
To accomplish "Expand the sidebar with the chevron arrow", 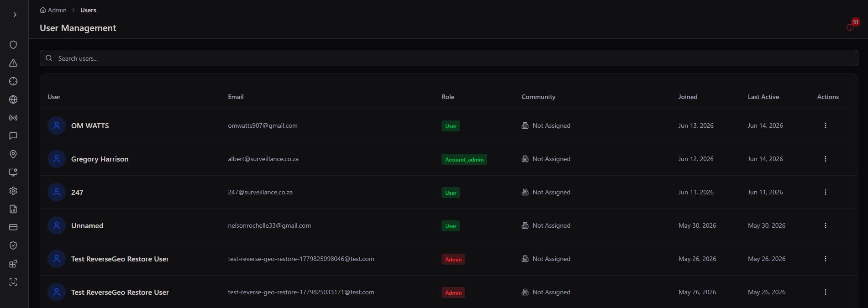I will tap(15, 15).
